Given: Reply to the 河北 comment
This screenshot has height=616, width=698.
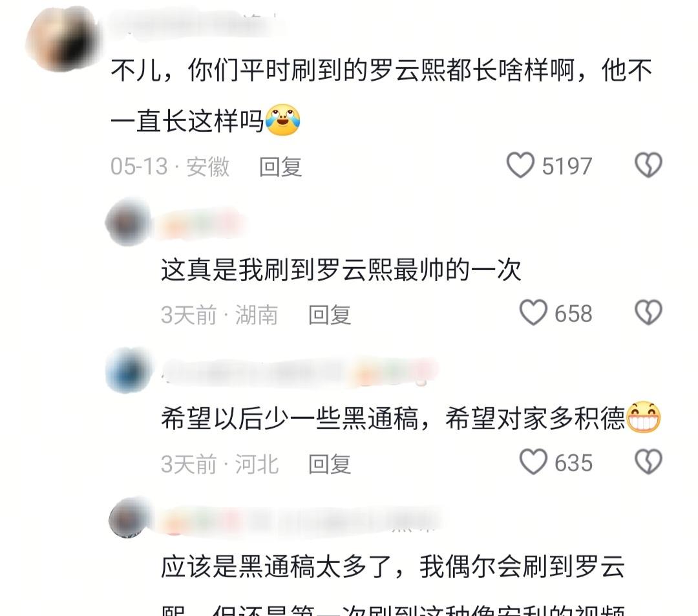Looking at the screenshot, I should (330, 464).
